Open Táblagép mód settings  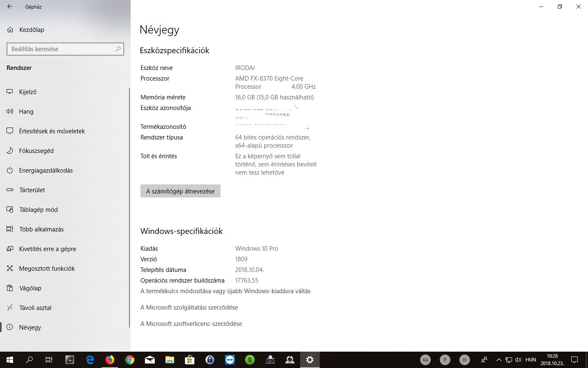pos(65,209)
